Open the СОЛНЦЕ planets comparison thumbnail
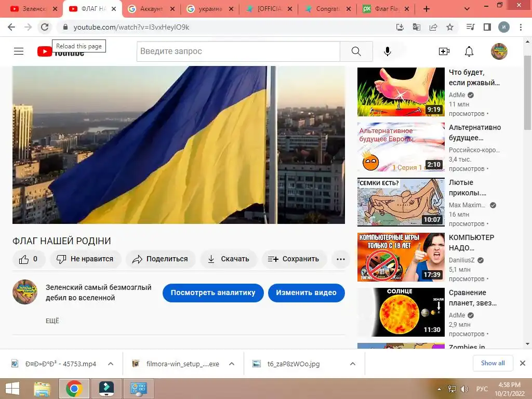This screenshot has height=399, width=532. coord(401,312)
